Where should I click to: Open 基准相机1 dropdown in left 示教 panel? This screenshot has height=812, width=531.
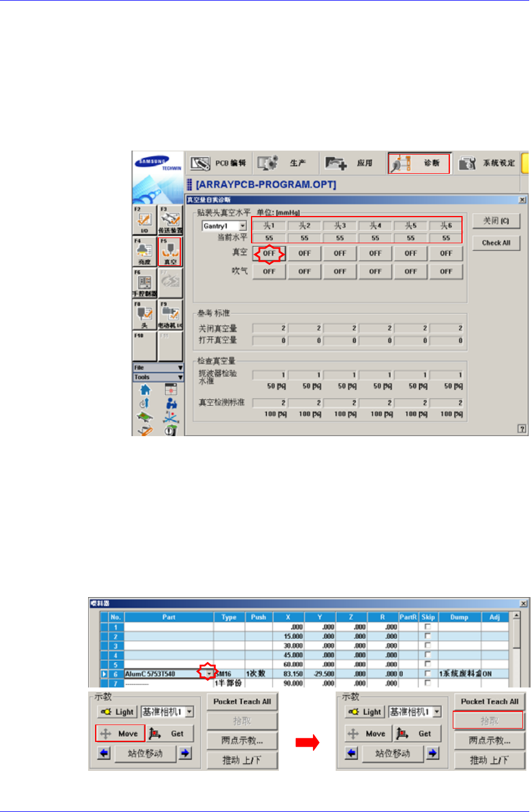coord(189,712)
